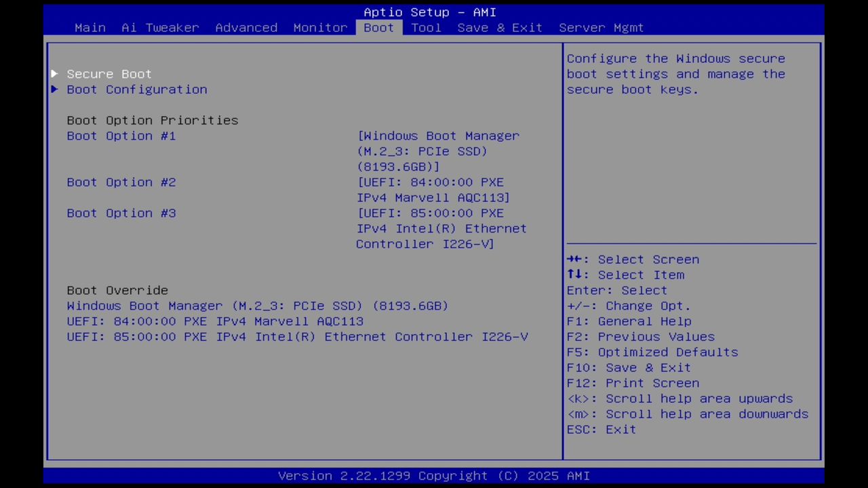
Task: Select the Boot tab
Action: tap(378, 27)
